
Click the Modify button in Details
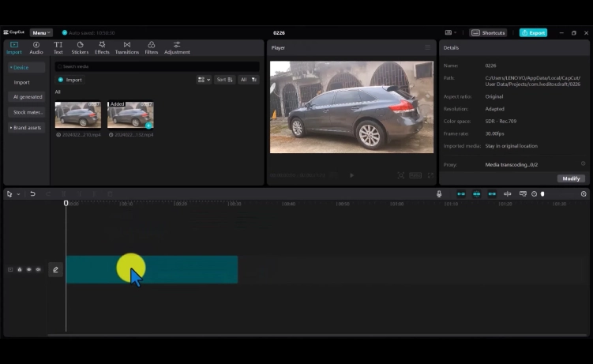(x=571, y=178)
